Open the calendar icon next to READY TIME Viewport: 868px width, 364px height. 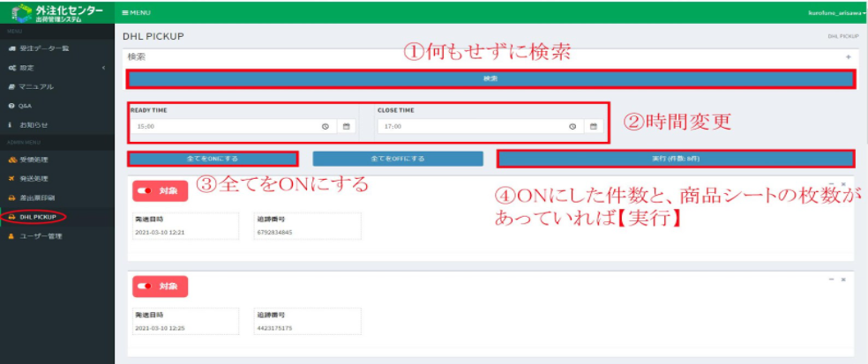tap(347, 126)
